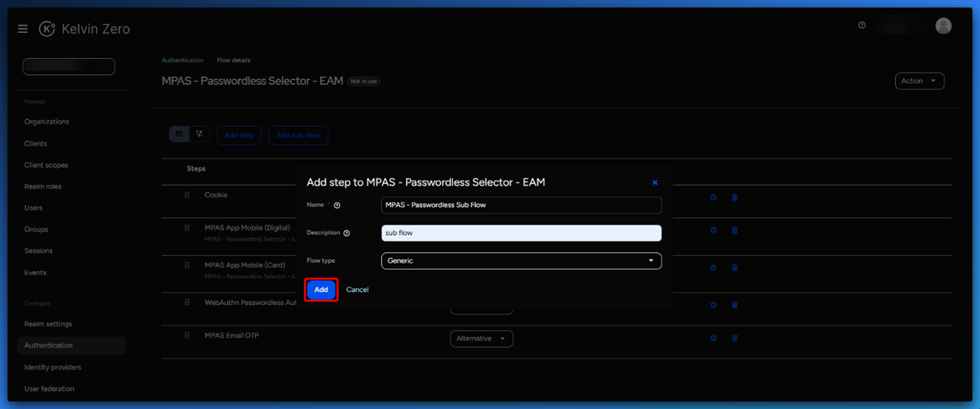Open Identity providers in sidebar

click(53, 367)
